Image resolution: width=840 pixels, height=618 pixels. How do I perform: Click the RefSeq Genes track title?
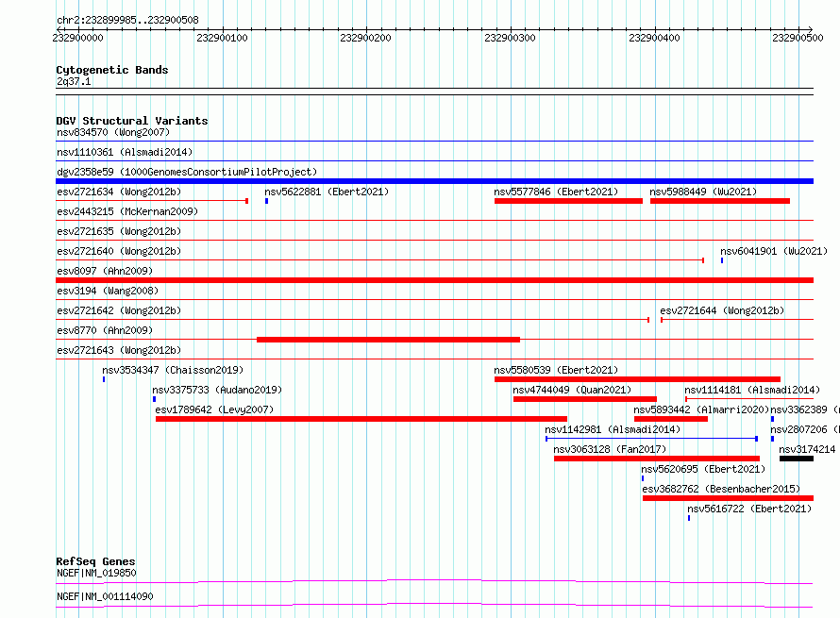click(95, 561)
